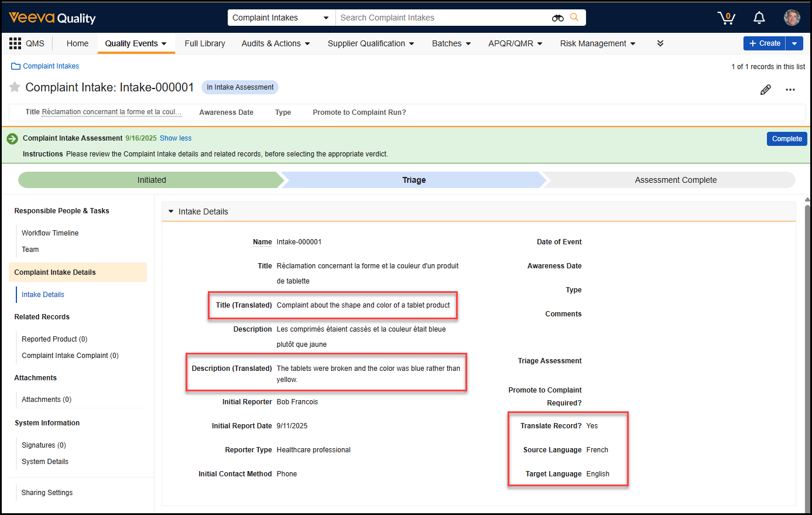
Task: Collapse the Intake Details section
Action: [x=171, y=212]
